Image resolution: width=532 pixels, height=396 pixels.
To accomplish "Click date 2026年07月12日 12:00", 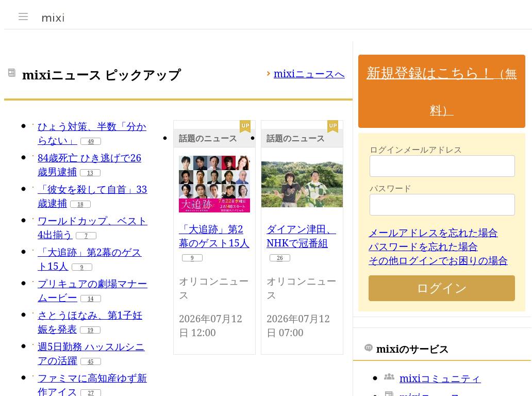I will click(x=211, y=326).
